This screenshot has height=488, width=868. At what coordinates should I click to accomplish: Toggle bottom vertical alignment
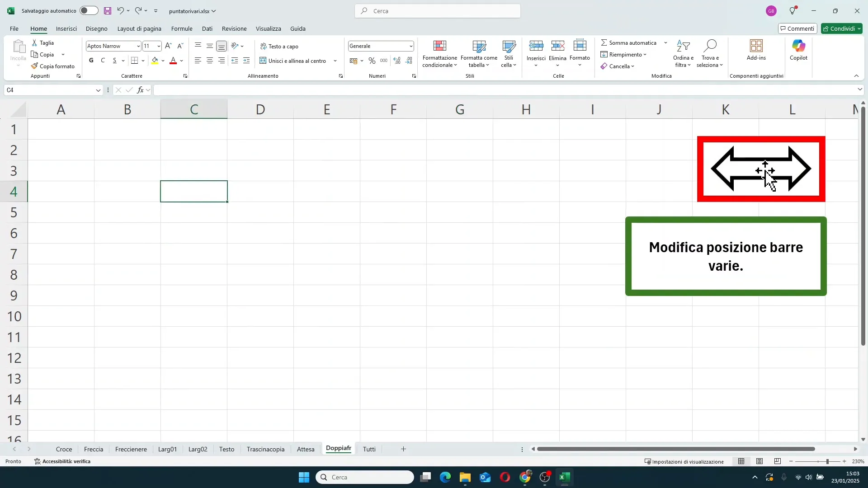[222, 46]
